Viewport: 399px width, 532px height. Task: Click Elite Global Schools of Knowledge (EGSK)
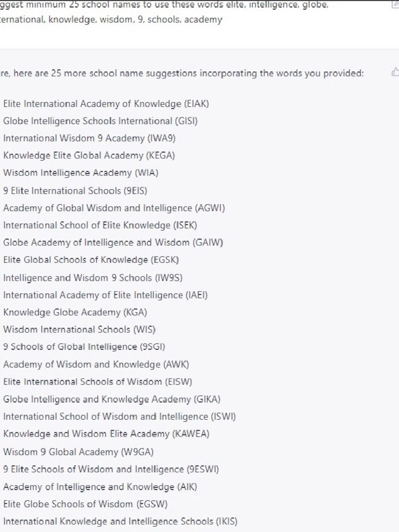(x=91, y=260)
